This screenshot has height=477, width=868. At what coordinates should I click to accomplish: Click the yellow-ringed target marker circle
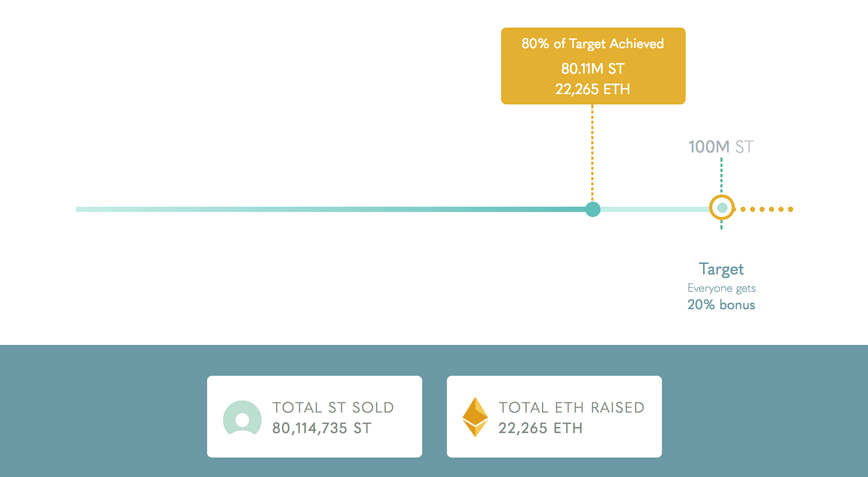click(x=722, y=208)
